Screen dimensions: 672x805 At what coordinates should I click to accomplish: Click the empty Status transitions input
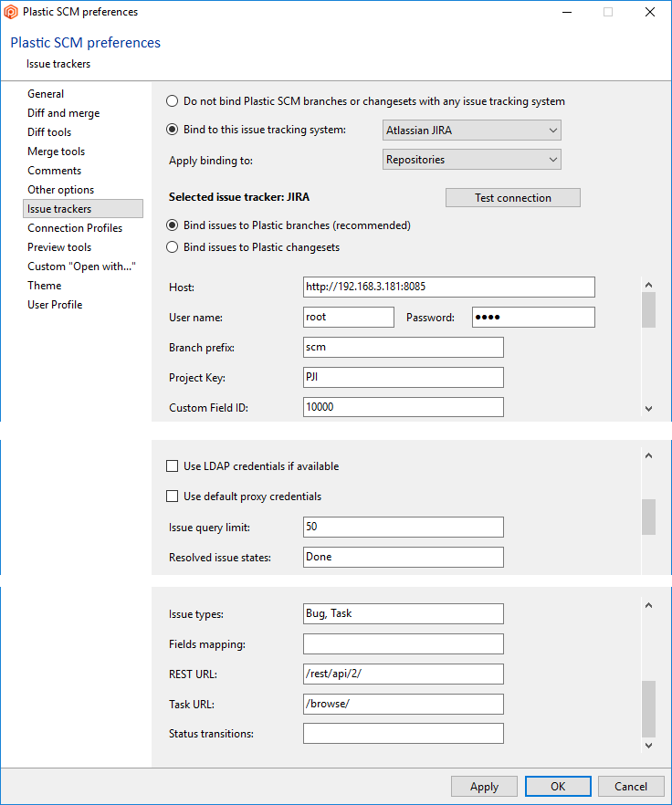[404, 734]
